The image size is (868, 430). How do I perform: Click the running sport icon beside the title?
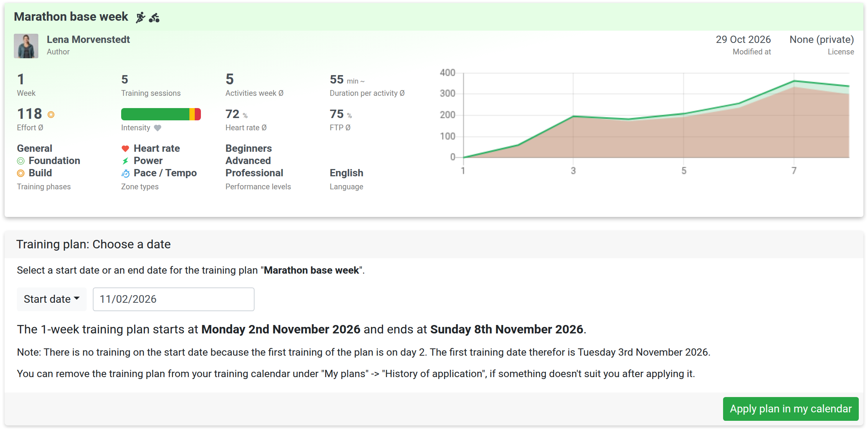tap(141, 17)
